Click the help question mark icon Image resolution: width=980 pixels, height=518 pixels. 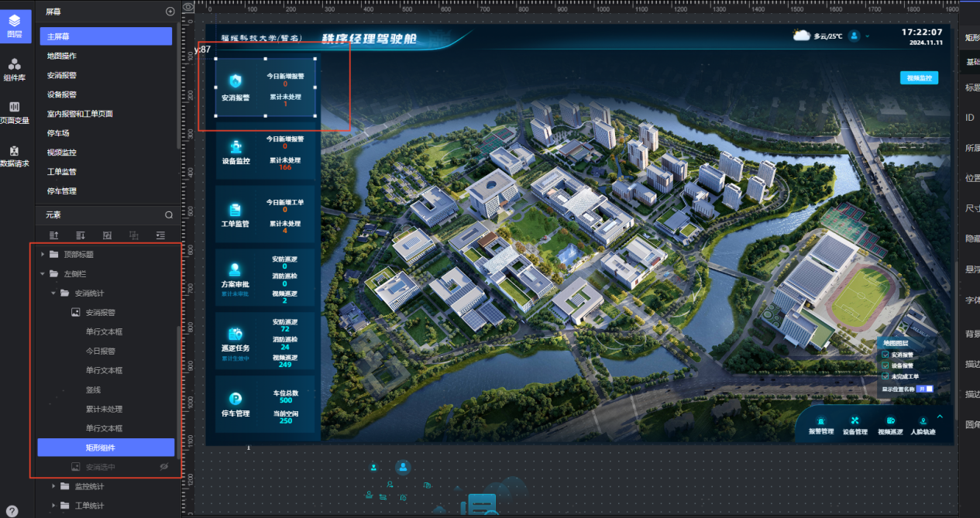(12, 510)
